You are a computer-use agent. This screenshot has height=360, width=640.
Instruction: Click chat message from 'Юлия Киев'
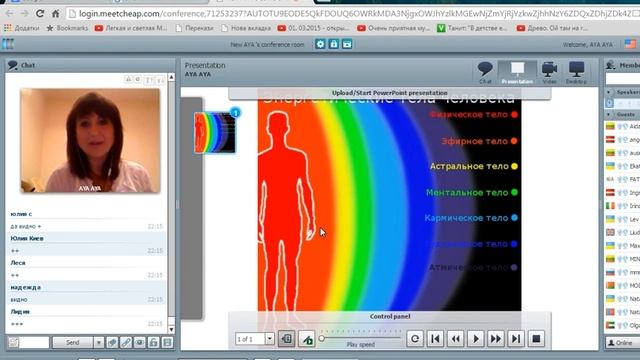pos(87,244)
